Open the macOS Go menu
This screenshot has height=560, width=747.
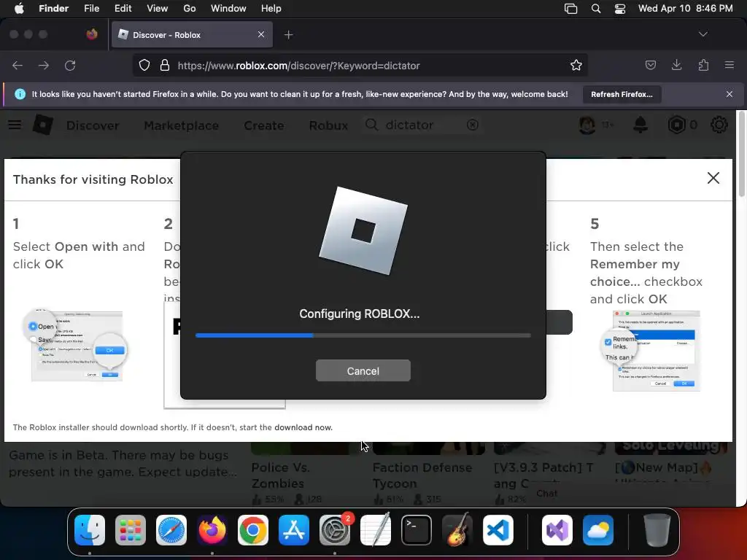click(x=189, y=9)
